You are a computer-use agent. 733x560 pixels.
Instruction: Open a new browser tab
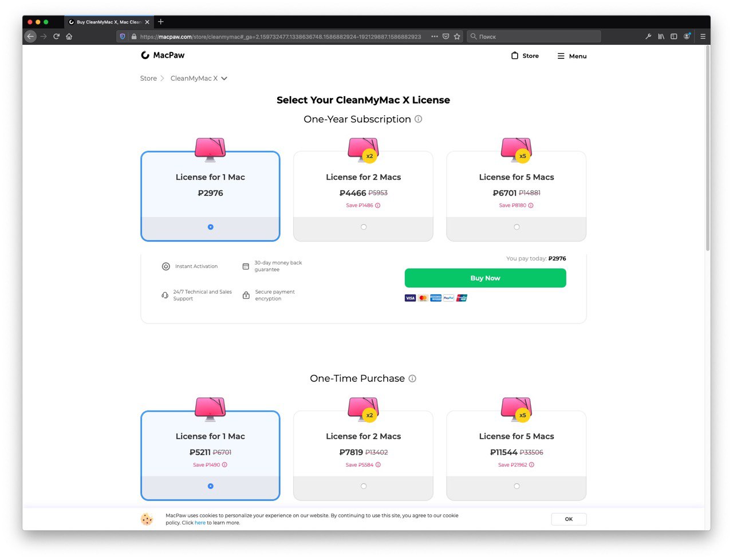pyautogui.click(x=161, y=22)
